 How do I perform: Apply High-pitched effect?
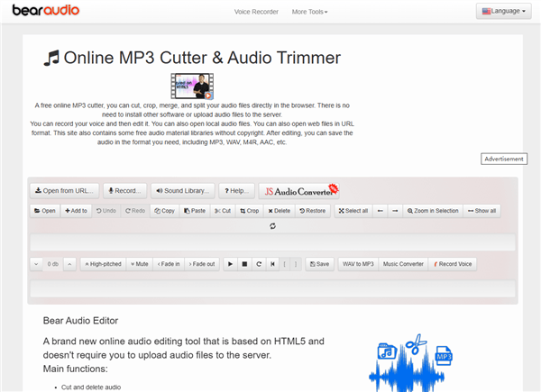tap(103, 264)
